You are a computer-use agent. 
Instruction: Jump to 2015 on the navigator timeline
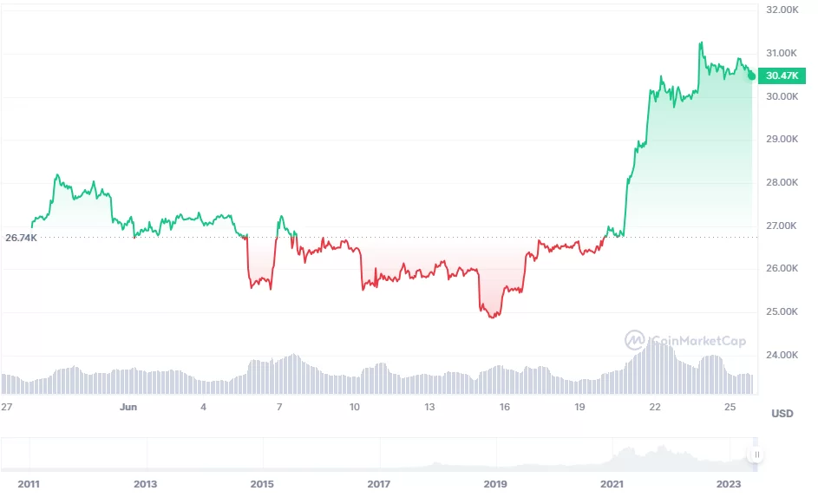[x=262, y=484]
